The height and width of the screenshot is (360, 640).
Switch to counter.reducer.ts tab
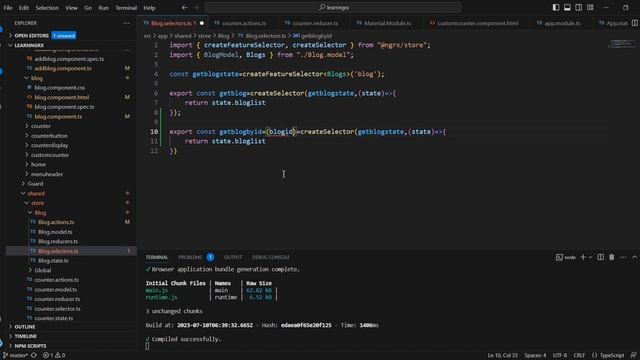point(315,23)
